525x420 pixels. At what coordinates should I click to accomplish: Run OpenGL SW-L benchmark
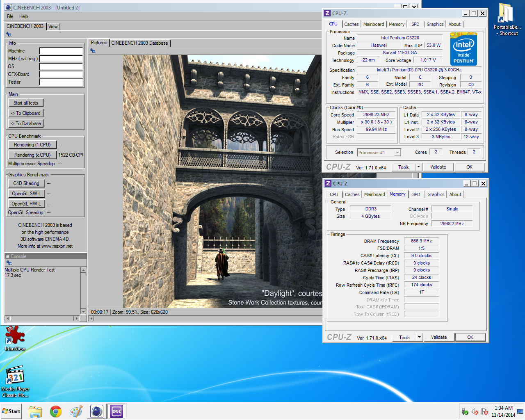click(x=26, y=194)
